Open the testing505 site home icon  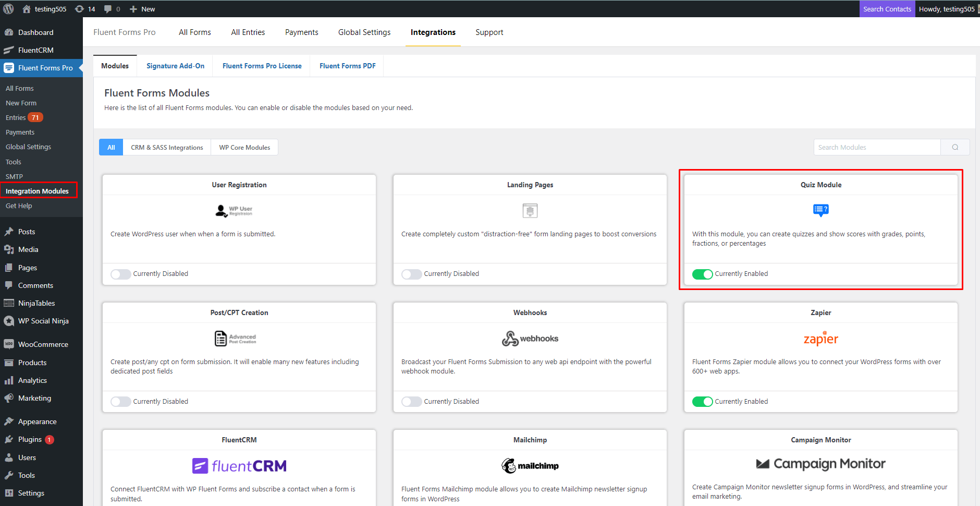point(26,9)
